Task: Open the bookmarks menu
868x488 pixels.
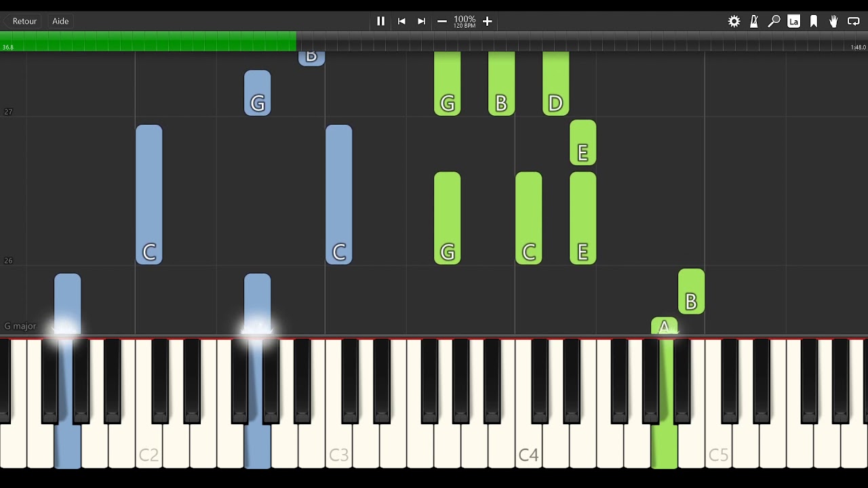Action: coord(814,21)
